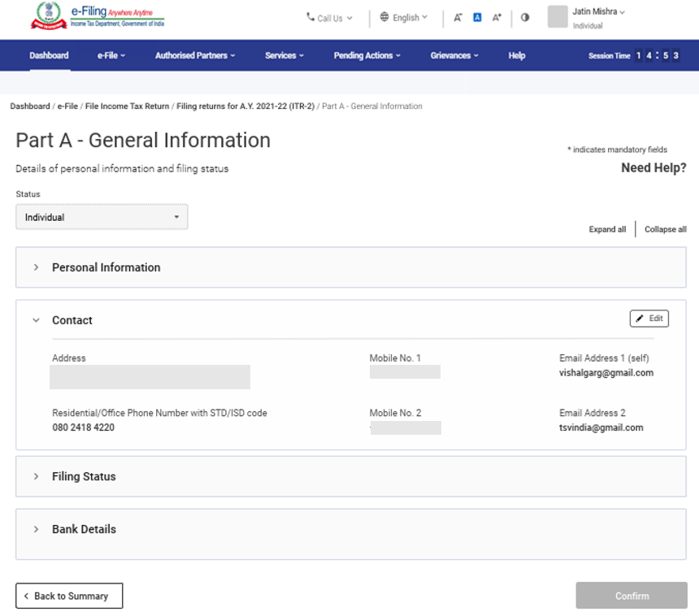The width and height of the screenshot is (699, 616).
Task: Click the Need Help? link
Action: pyautogui.click(x=653, y=168)
